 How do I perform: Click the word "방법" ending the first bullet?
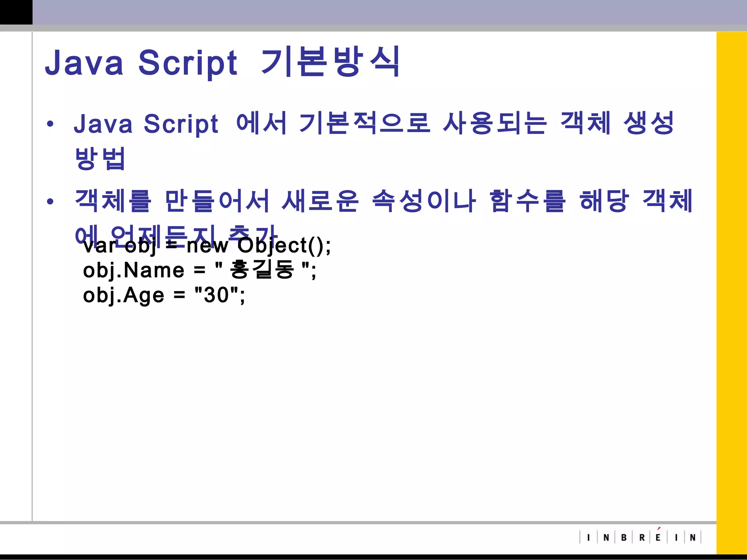100,159
